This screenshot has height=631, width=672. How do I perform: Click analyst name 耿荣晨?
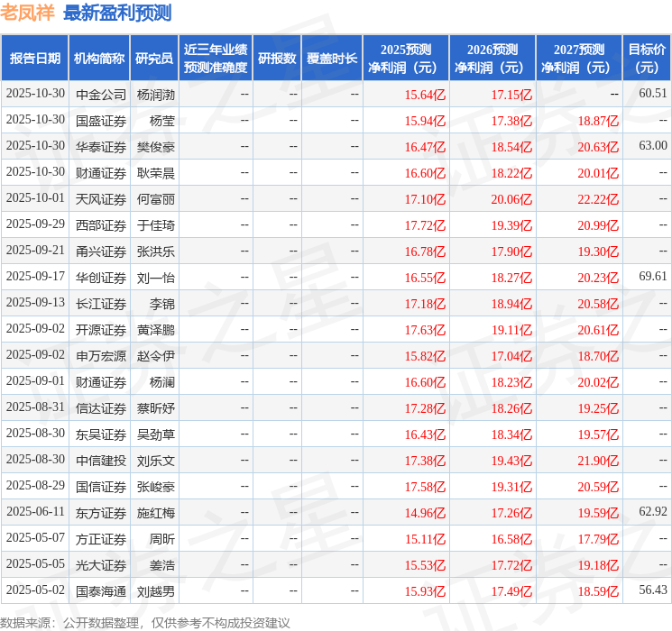click(155, 173)
